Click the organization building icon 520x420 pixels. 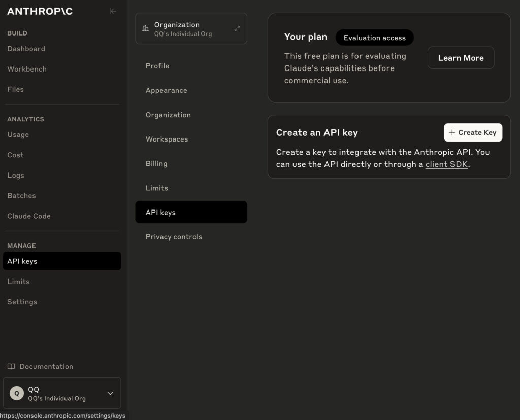(x=145, y=29)
